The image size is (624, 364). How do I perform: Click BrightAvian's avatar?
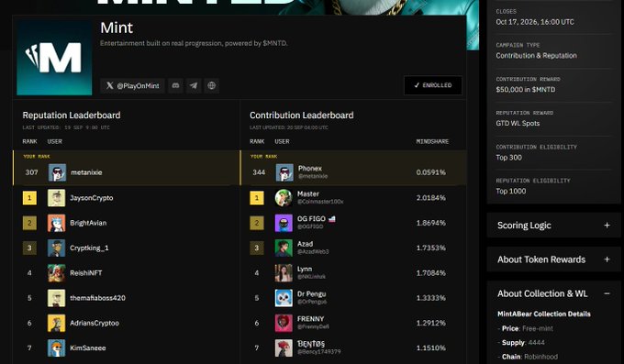click(x=57, y=223)
